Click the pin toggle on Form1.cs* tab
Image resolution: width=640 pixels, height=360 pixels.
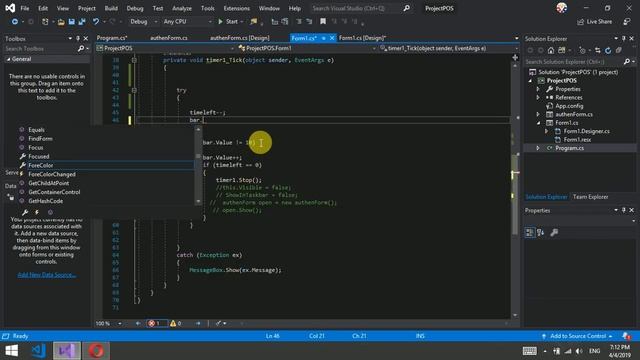[324, 38]
